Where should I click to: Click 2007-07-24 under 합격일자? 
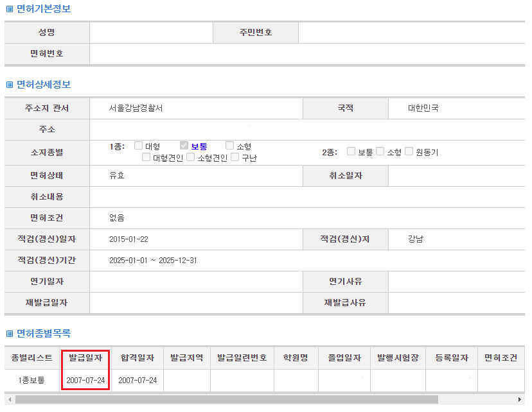[x=137, y=381]
